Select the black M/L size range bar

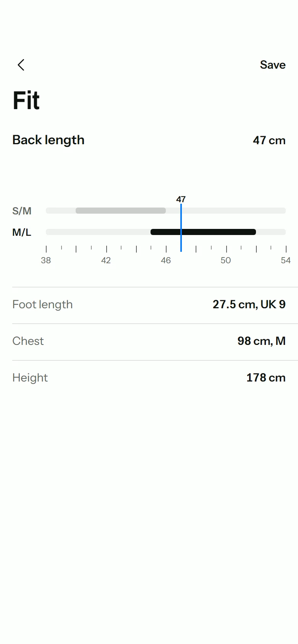click(x=203, y=232)
